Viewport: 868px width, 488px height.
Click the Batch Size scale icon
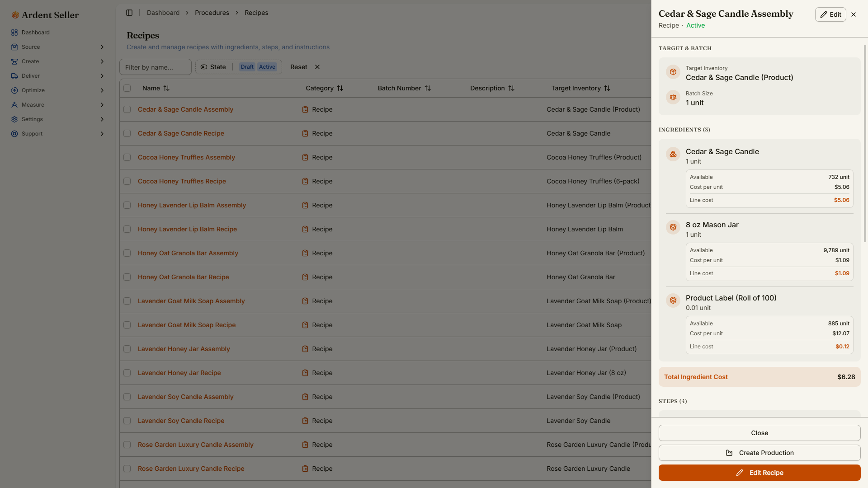tap(673, 97)
